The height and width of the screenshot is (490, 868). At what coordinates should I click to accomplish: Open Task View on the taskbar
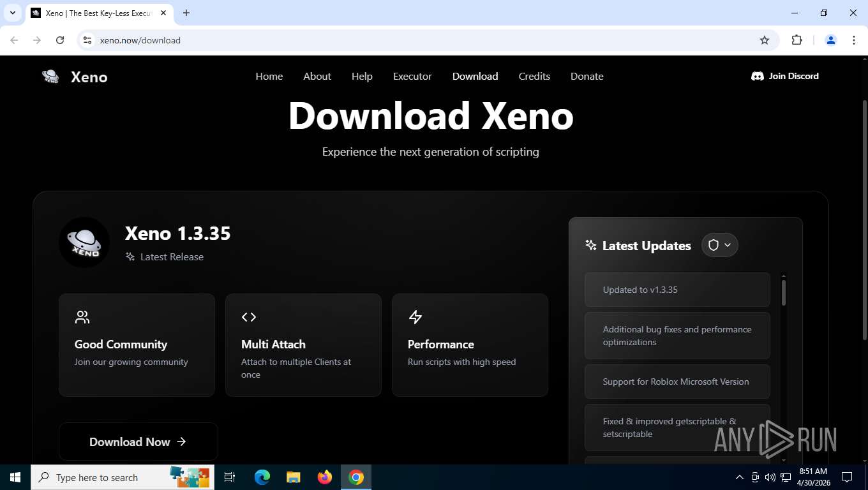tap(230, 477)
